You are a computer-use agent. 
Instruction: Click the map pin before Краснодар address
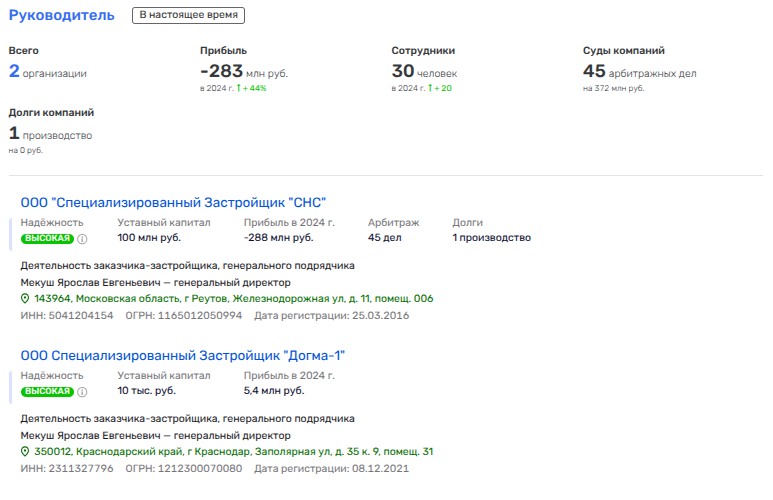pos(26,452)
